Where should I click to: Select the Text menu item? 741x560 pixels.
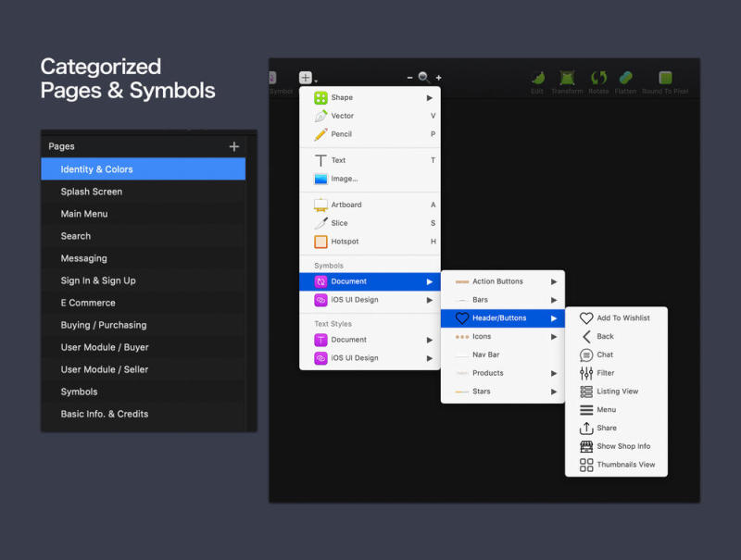[x=339, y=160]
